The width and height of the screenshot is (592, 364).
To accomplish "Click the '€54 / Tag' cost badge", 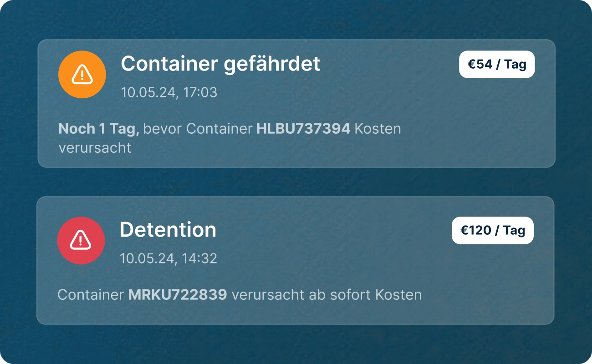I will [497, 65].
